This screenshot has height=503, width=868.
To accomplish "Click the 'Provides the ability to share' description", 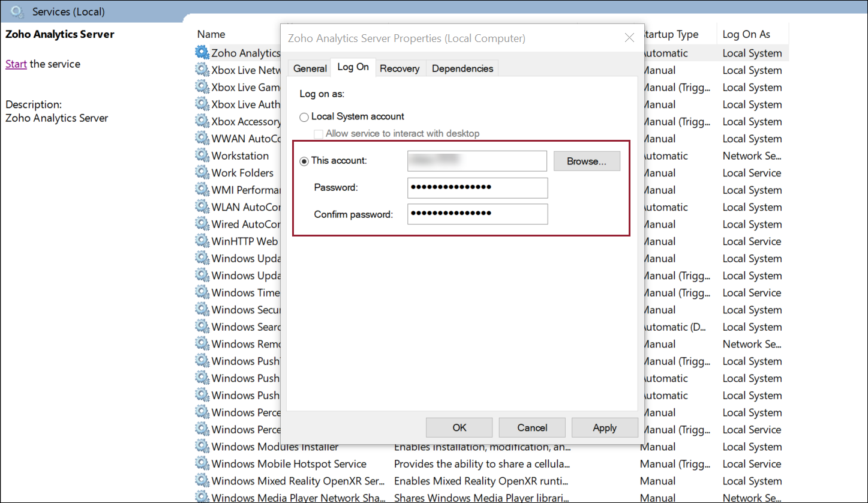I will click(x=482, y=464).
